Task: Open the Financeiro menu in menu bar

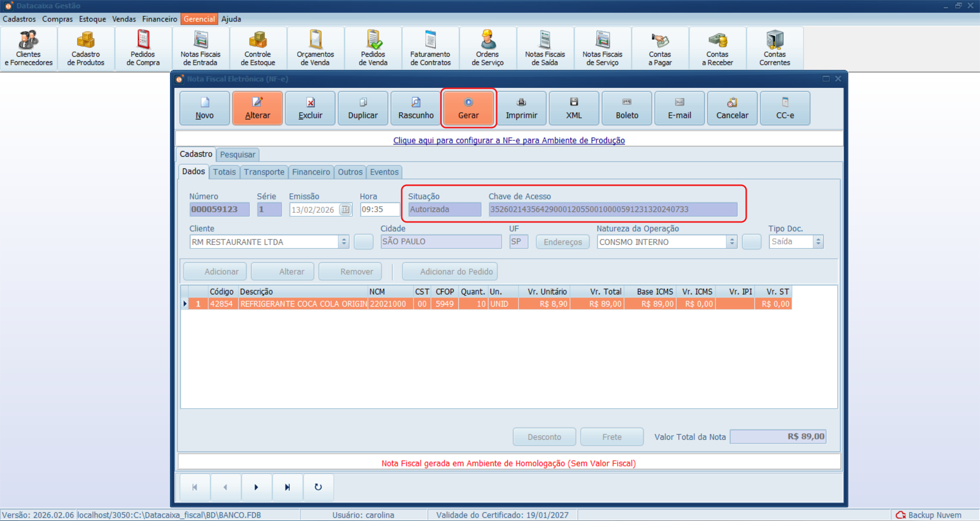Action: [159, 19]
